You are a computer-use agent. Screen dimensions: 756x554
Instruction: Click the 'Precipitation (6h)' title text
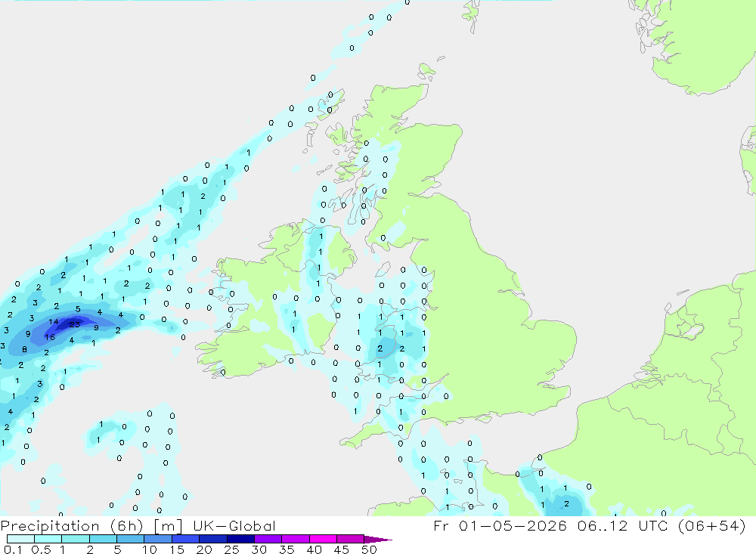click(72, 526)
